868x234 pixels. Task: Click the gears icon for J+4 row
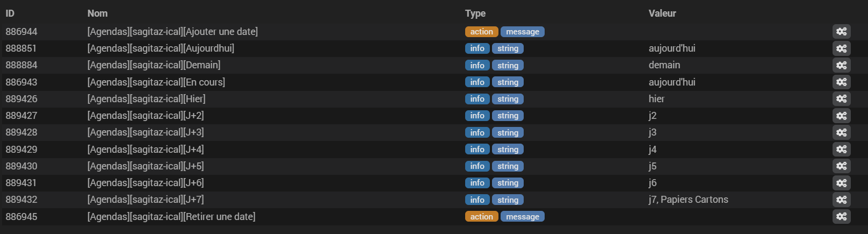(x=841, y=150)
